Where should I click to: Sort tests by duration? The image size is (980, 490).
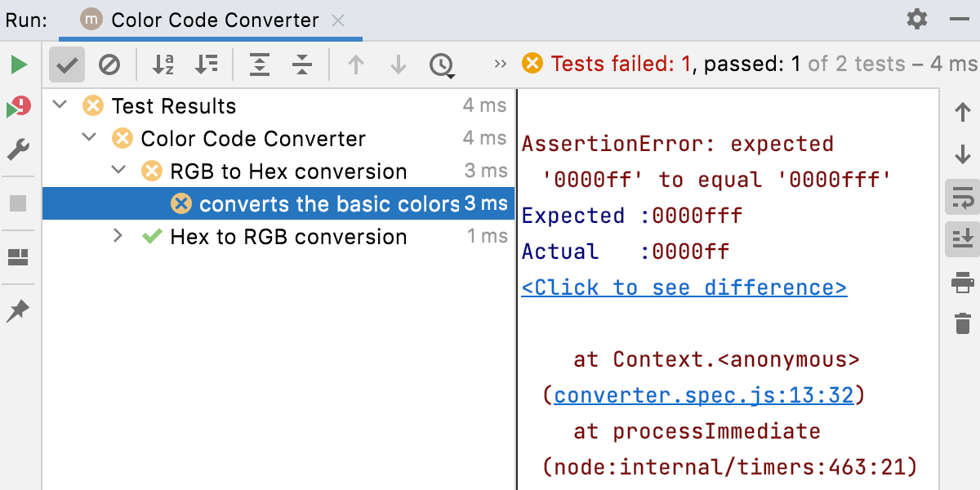(207, 65)
